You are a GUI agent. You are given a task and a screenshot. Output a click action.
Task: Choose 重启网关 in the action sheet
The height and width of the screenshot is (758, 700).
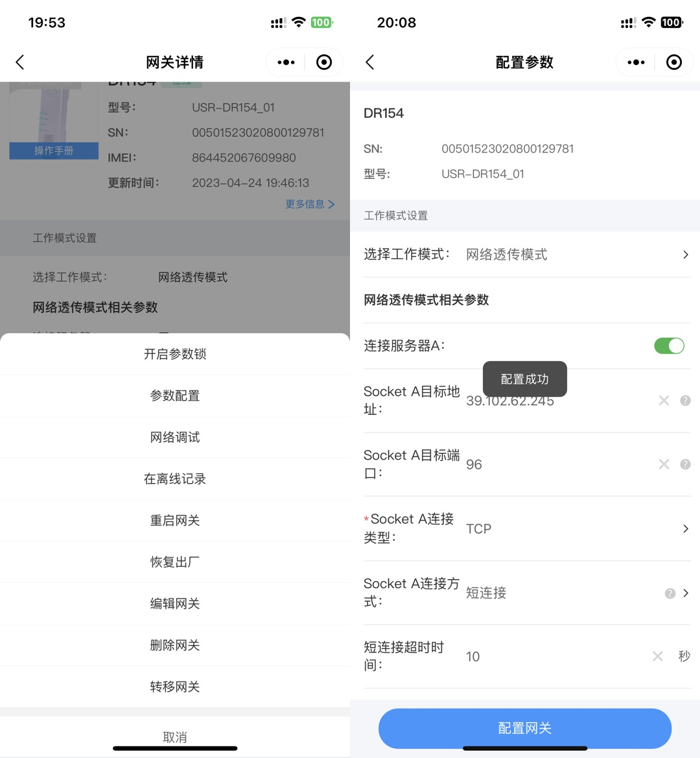click(x=175, y=521)
